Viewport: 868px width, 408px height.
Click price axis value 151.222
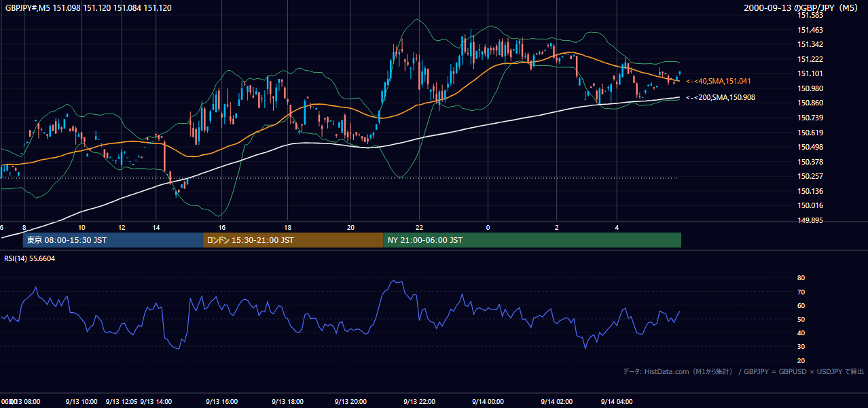point(810,59)
